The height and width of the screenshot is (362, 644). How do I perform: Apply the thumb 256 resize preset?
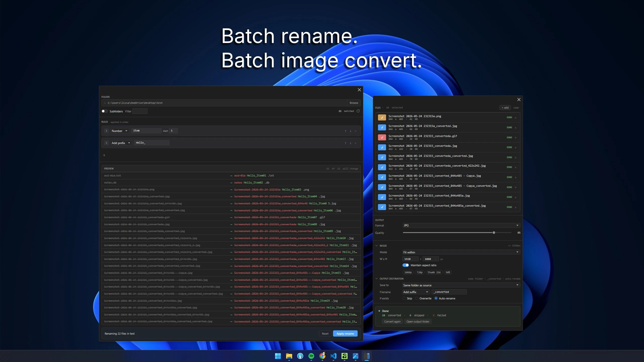coord(434,272)
